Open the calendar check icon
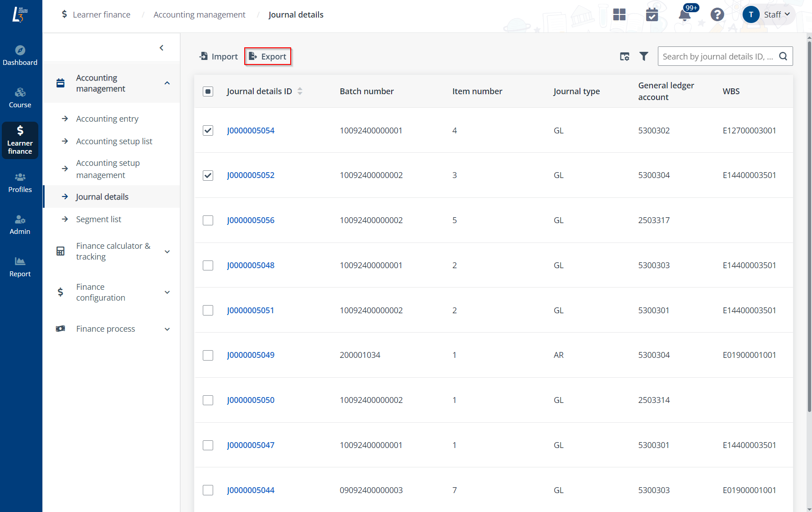The image size is (812, 512). 652,15
